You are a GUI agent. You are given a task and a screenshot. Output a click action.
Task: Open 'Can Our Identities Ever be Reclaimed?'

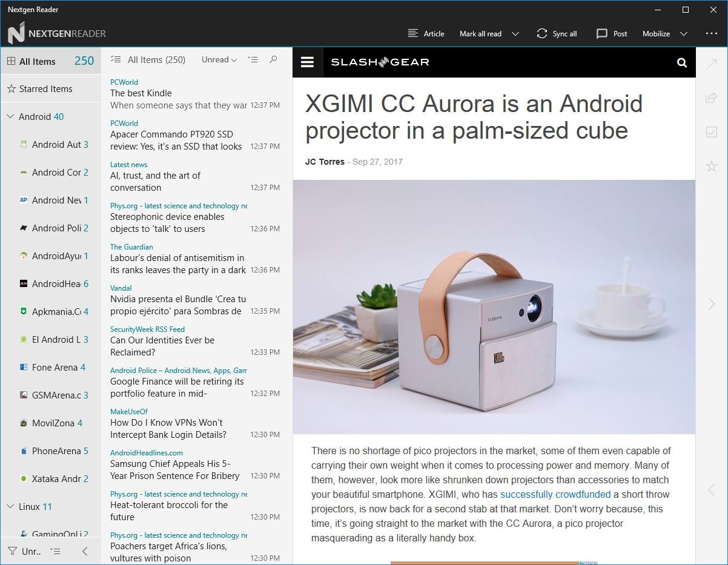click(x=196, y=341)
